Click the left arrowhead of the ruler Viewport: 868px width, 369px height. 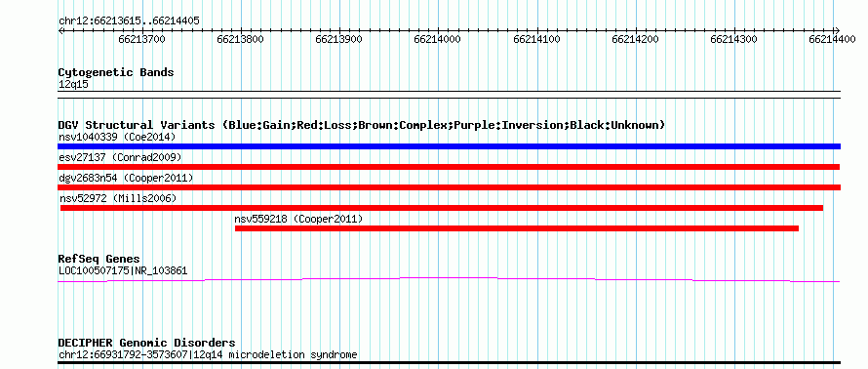click(x=60, y=30)
